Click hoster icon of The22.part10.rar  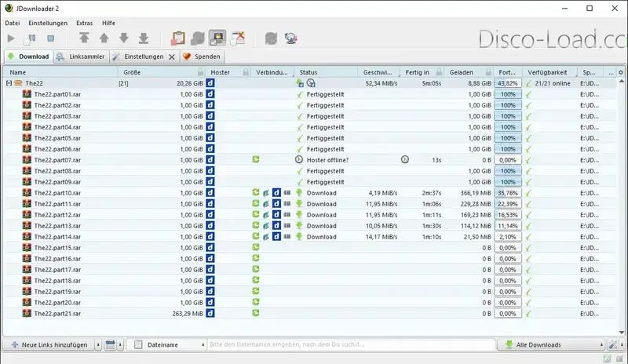tap(210, 193)
